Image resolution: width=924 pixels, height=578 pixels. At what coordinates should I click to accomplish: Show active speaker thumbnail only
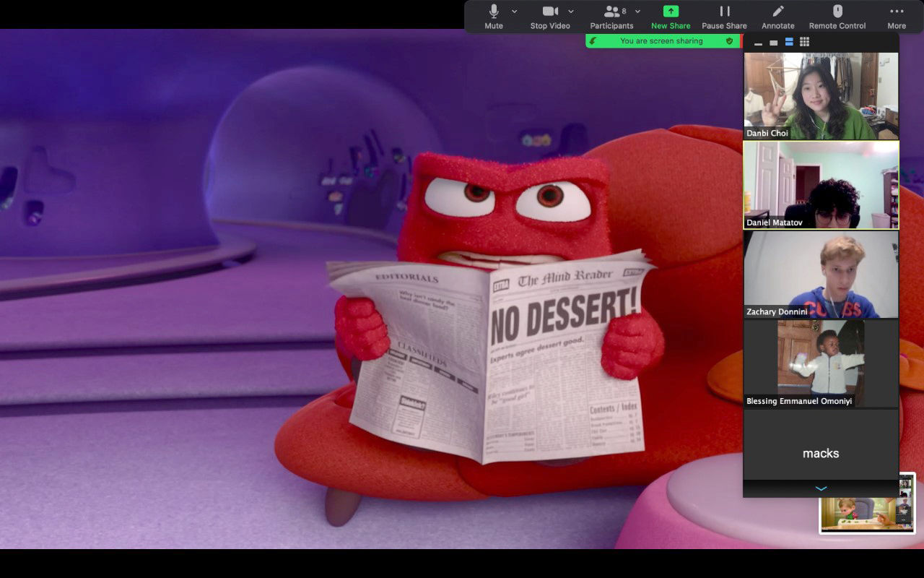tap(774, 43)
